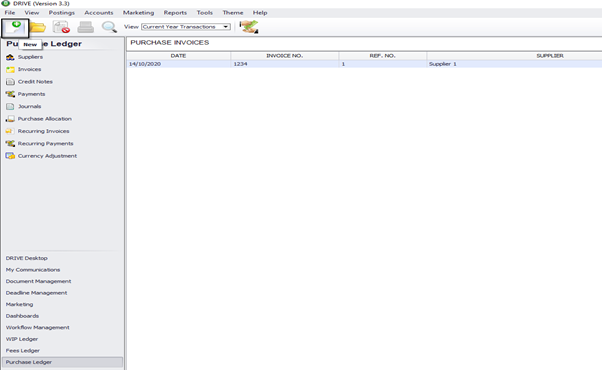
Task: Select the Supplier 1 cell
Action: pyautogui.click(x=514, y=64)
